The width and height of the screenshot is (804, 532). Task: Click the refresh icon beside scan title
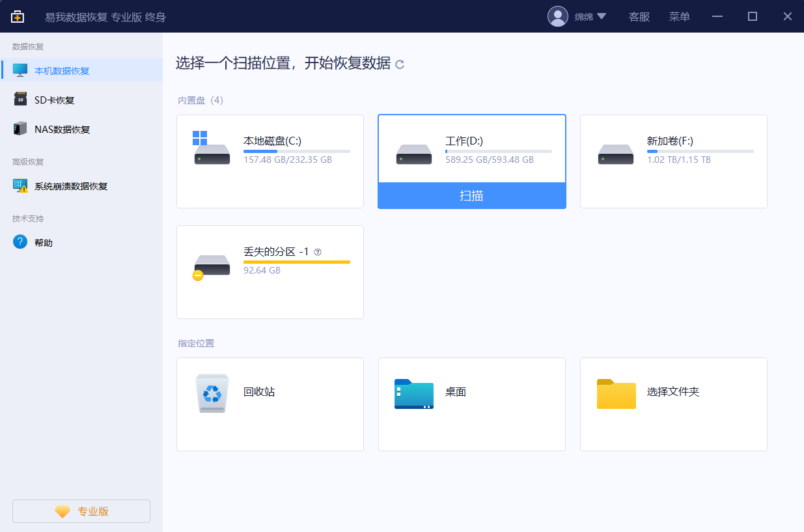coord(400,64)
